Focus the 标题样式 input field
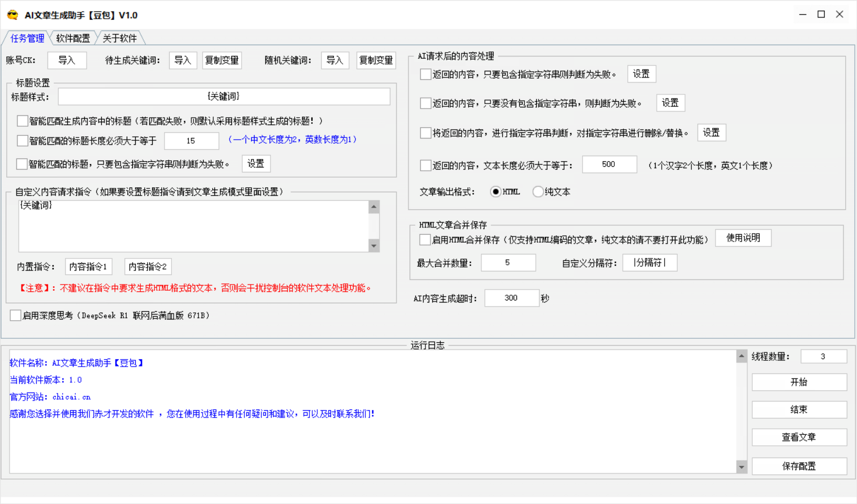This screenshot has width=857, height=504. (224, 96)
